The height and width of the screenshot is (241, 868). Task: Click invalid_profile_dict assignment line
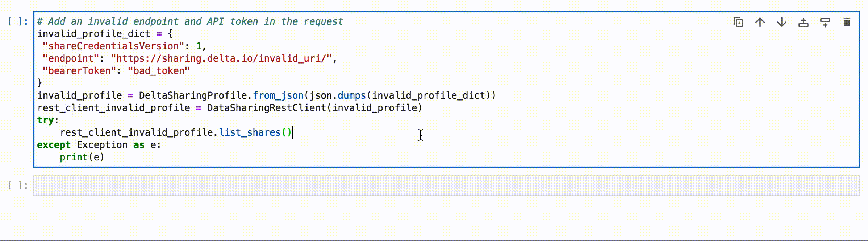pyautogui.click(x=105, y=34)
